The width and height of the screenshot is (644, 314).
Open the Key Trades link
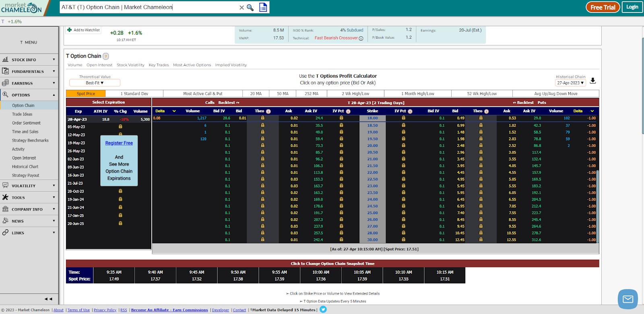159,65
